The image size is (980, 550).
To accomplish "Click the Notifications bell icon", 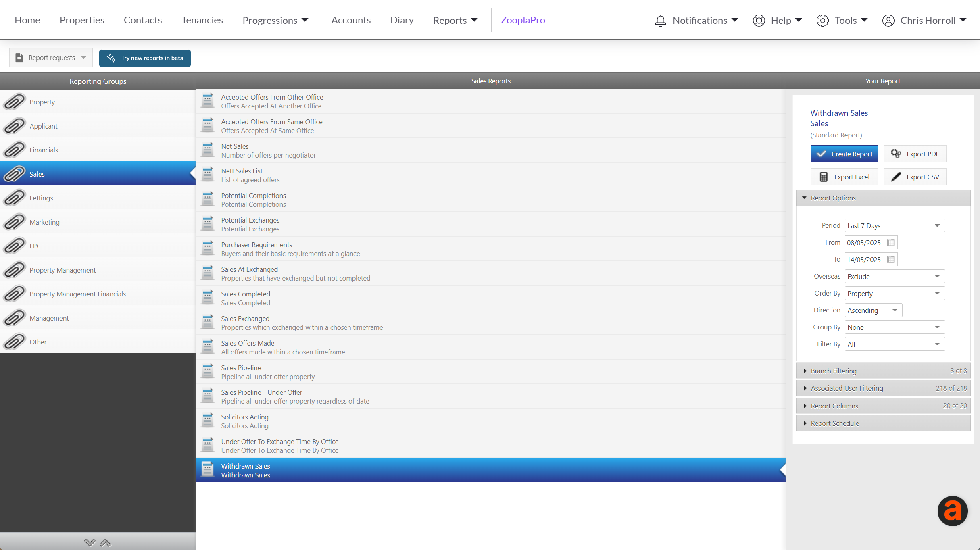I will [660, 20].
